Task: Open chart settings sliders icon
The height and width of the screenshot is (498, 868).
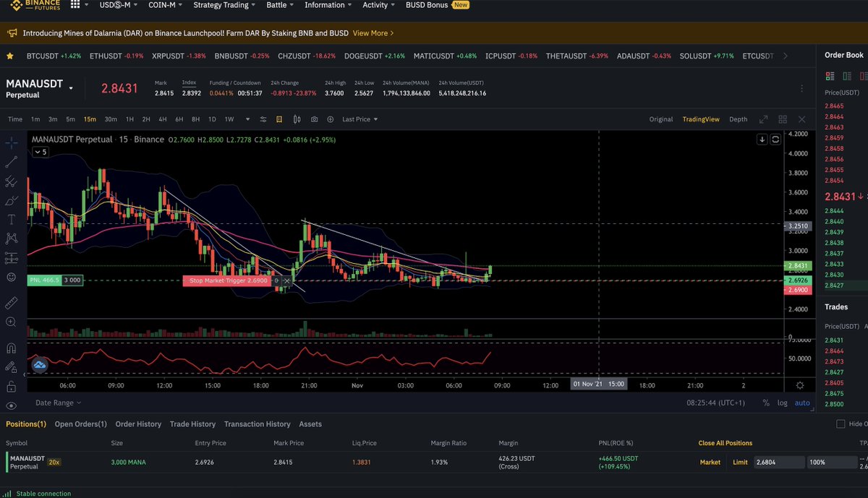Action: [262, 119]
